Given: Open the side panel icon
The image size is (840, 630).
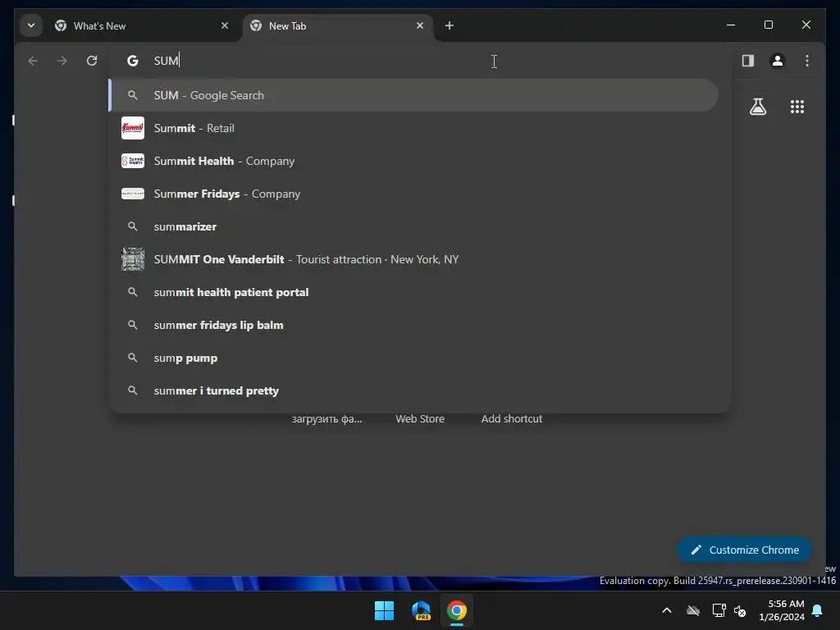Looking at the screenshot, I should click(748, 61).
